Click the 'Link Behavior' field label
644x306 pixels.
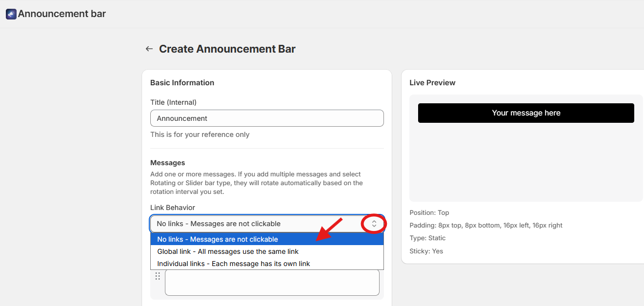[x=172, y=208]
